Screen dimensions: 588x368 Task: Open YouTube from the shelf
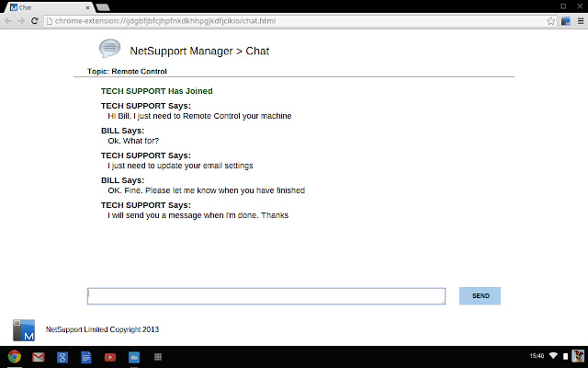point(110,357)
